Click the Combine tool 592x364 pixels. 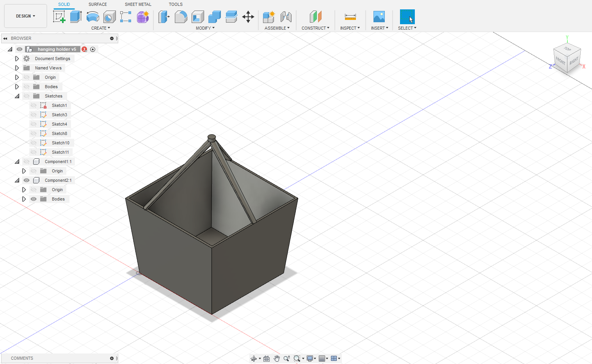pyautogui.click(x=215, y=17)
